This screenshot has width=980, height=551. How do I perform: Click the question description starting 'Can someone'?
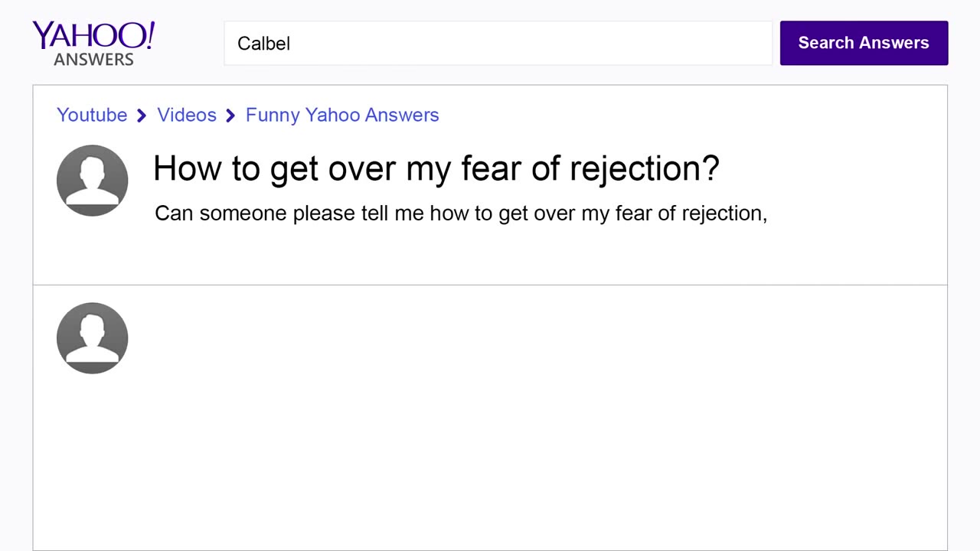tap(460, 213)
